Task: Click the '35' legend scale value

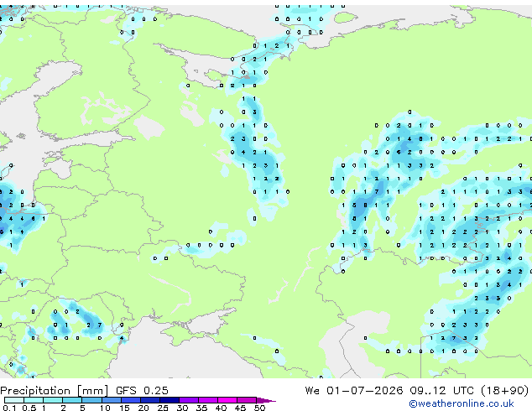Action: coord(201,408)
